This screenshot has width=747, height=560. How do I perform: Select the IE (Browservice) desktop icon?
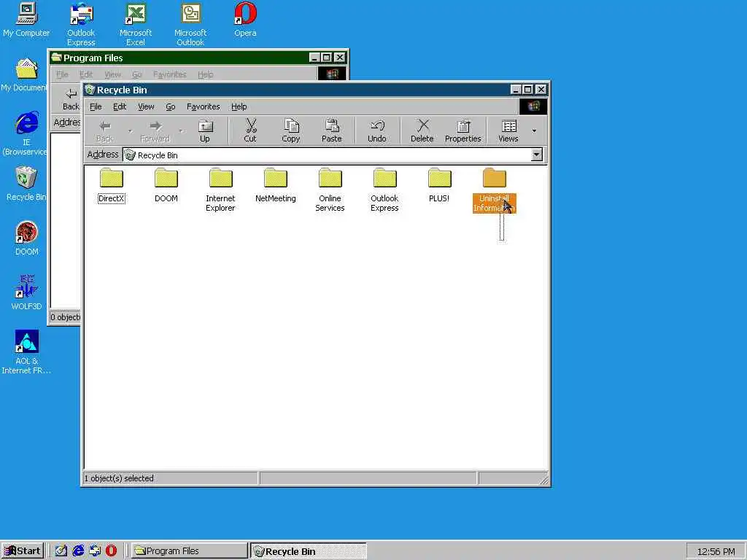pos(26,133)
